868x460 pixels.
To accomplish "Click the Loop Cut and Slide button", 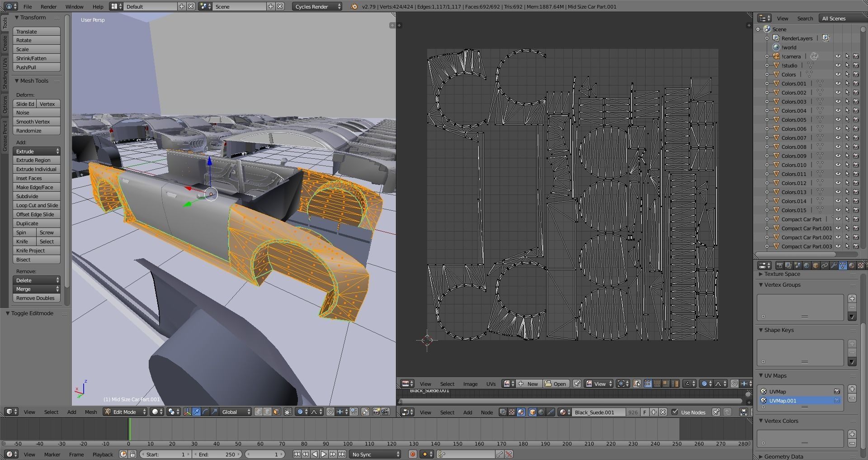I will point(37,205).
